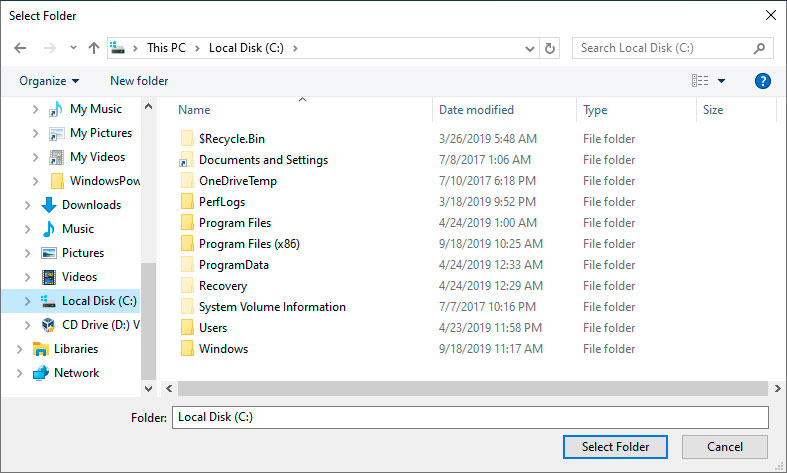787x473 pixels.
Task: Click the Back navigation arrow
Action: pos(20,48)
